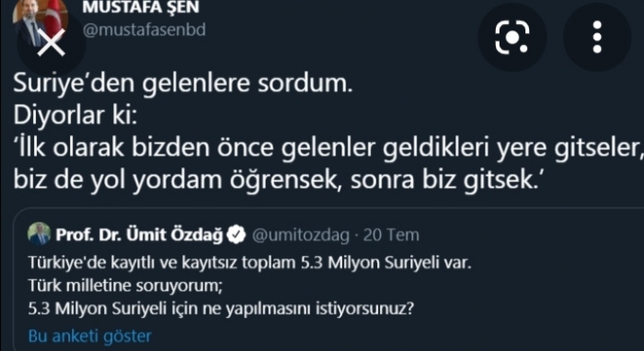The image size is (644, 351).
Task: Tap the line starting 'İlk olarak bizden önce'
Action: pos(328,149)
